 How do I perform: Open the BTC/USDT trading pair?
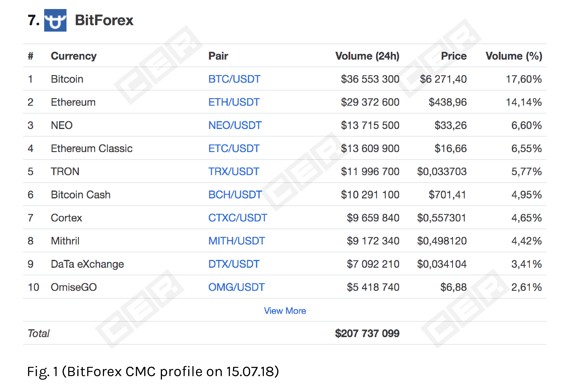coord(234,79)
